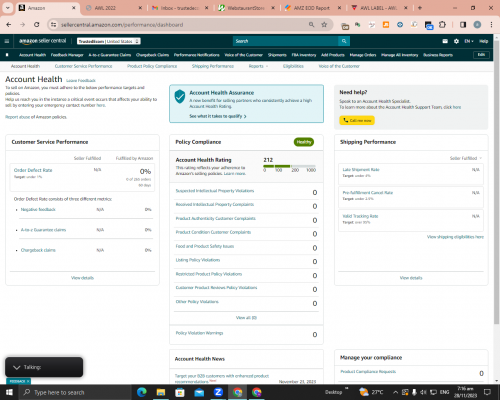Viewport: 500px width, 400px height.
Task: Switch to the AWL 2022 browser tab
Action: (113, 8)
